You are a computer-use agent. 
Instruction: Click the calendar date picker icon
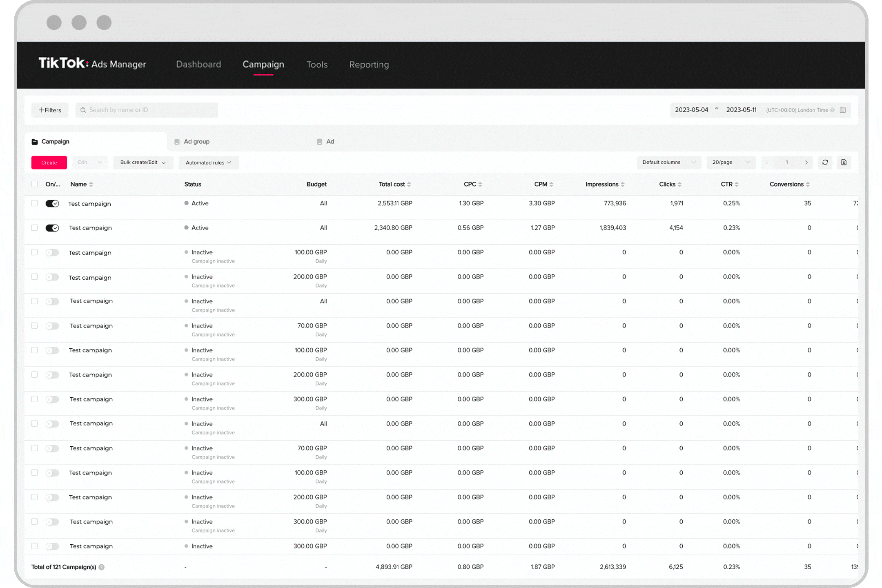tap(846, 109)
